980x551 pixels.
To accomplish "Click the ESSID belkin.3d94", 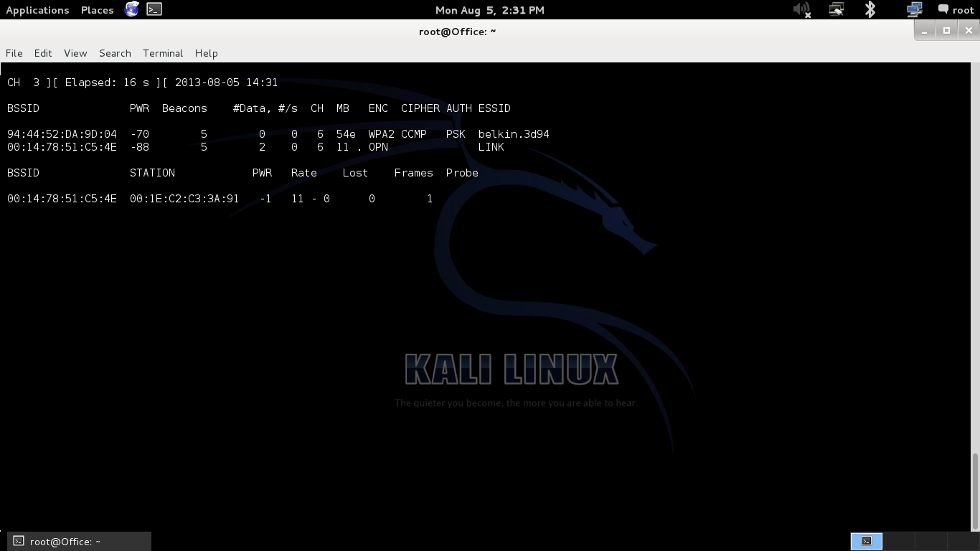I will [514, 134].
